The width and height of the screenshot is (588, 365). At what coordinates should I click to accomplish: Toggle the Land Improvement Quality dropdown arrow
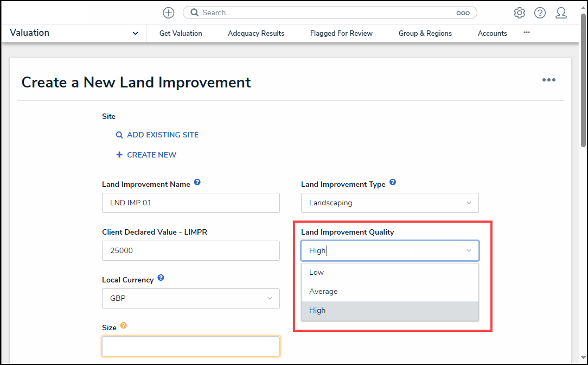[x=469, y=250]
